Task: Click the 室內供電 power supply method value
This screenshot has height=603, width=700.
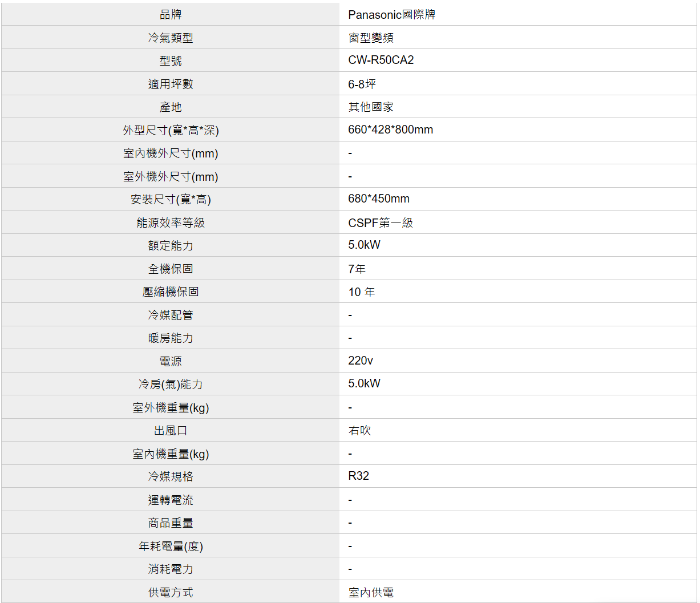Action: click(x=371, y=593)
